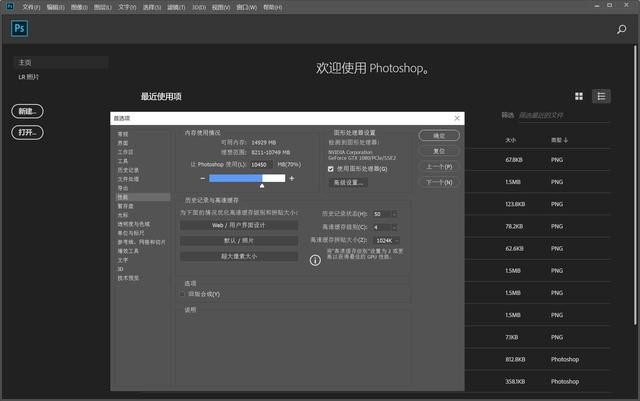Click 打开... button on home screen
The width and height of the screenshot is (640, 401).
[x=27, y=132]
